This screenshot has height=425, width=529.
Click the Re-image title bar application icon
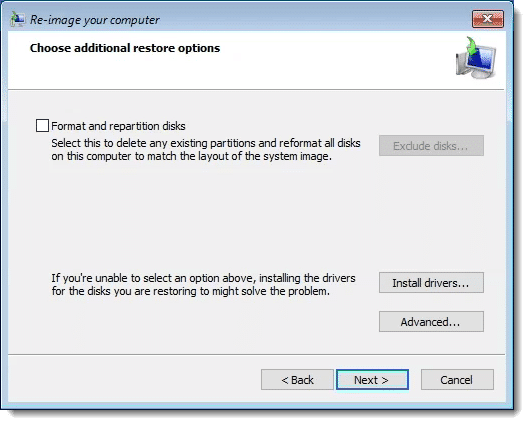pyautogui.click(x=17, y=19)
